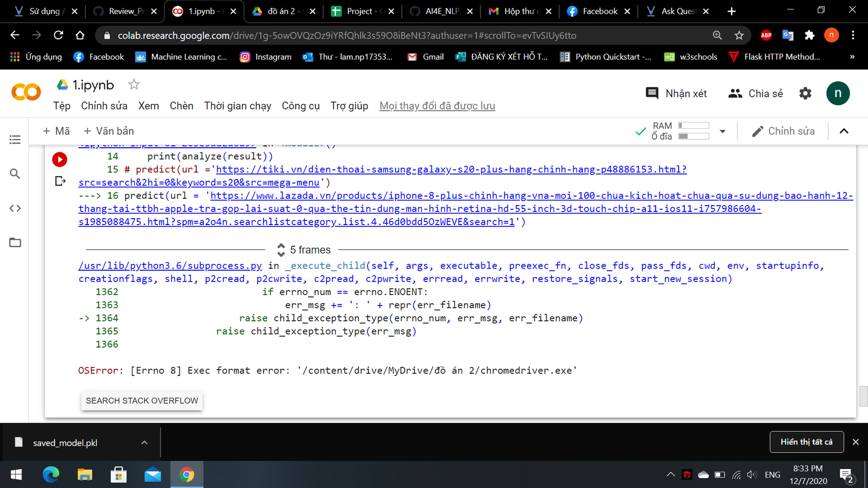Open the find and replace sidebar icon
The width and height of the screenshot is (868, 488).
(15, 174)
